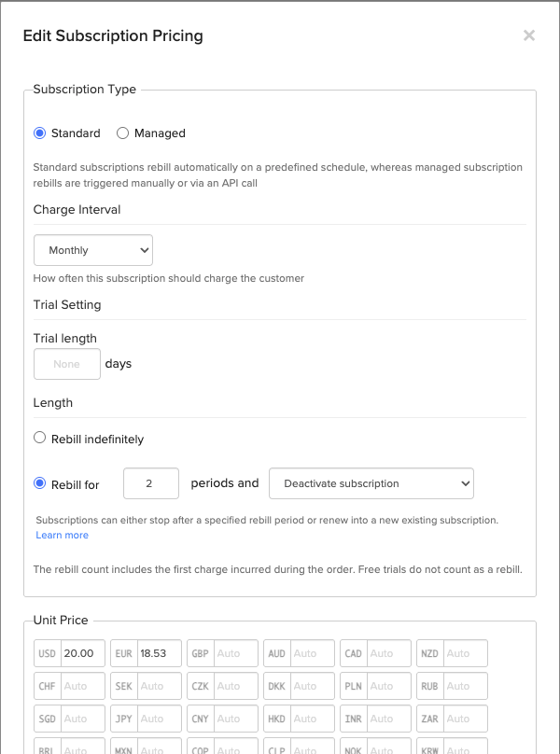Expand the Deactivate subscription dropdown
Screen dimensions: 560x754
click(371, 483)
